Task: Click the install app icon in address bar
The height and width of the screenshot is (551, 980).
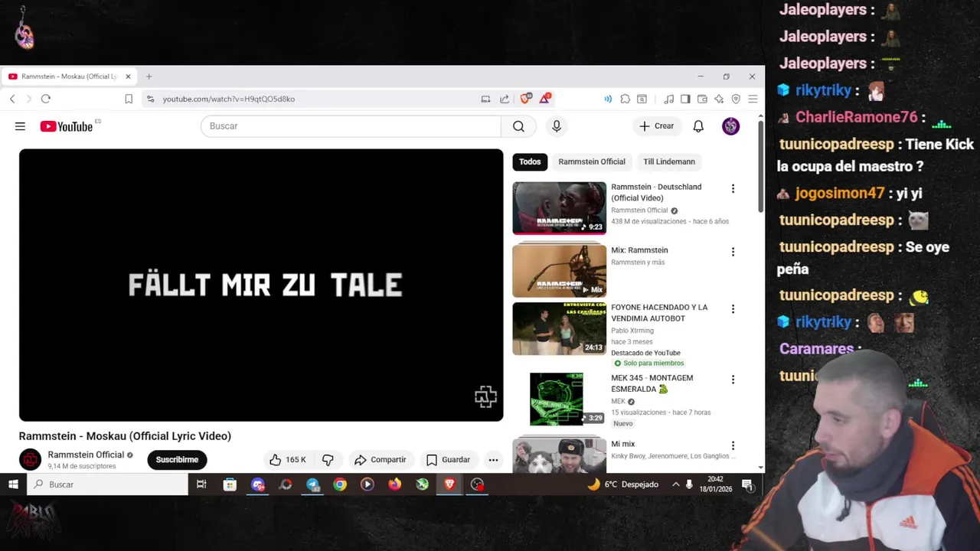Action: (x=485, y=99)
